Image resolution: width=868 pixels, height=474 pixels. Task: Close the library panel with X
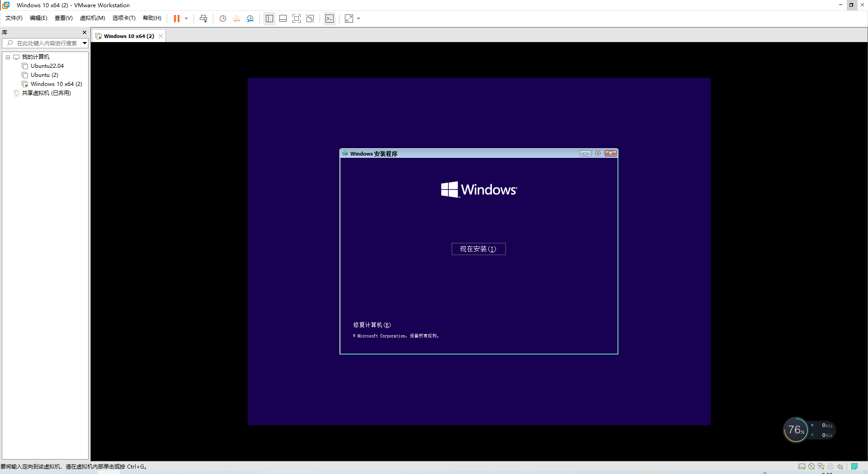coord(85,32)
